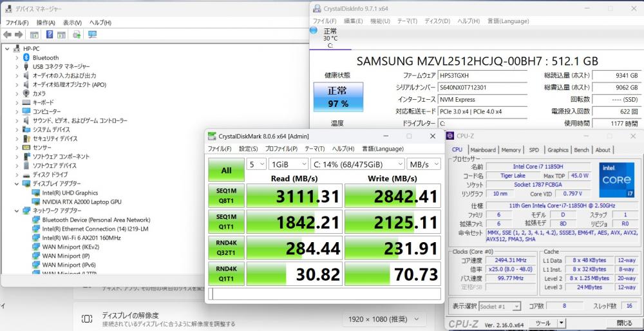
Task: Click the 正常 97 % health status button
Action: (x=339, y=97)
